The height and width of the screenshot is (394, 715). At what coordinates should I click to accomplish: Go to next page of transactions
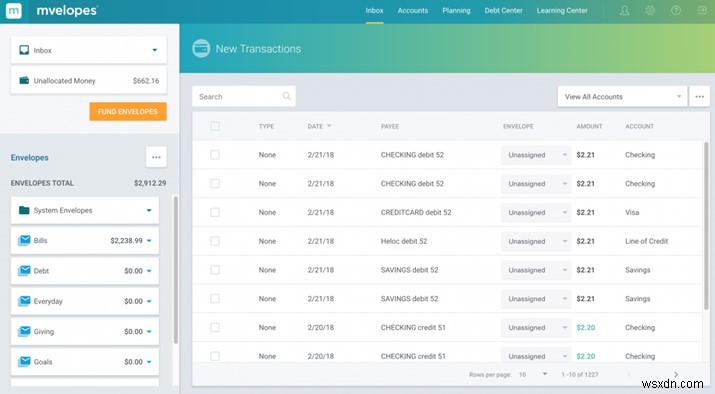tap(676, 374)
